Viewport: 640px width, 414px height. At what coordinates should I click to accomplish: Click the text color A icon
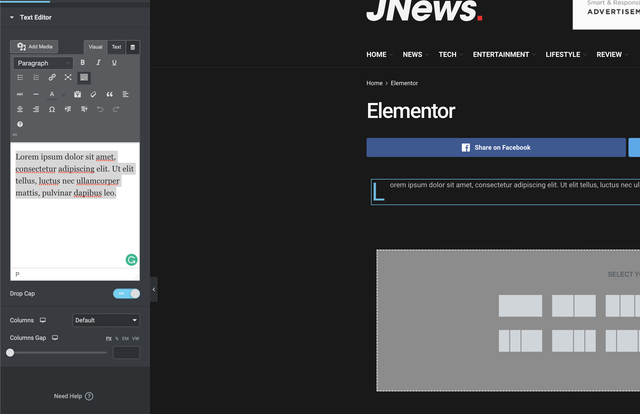pos(52,94)
